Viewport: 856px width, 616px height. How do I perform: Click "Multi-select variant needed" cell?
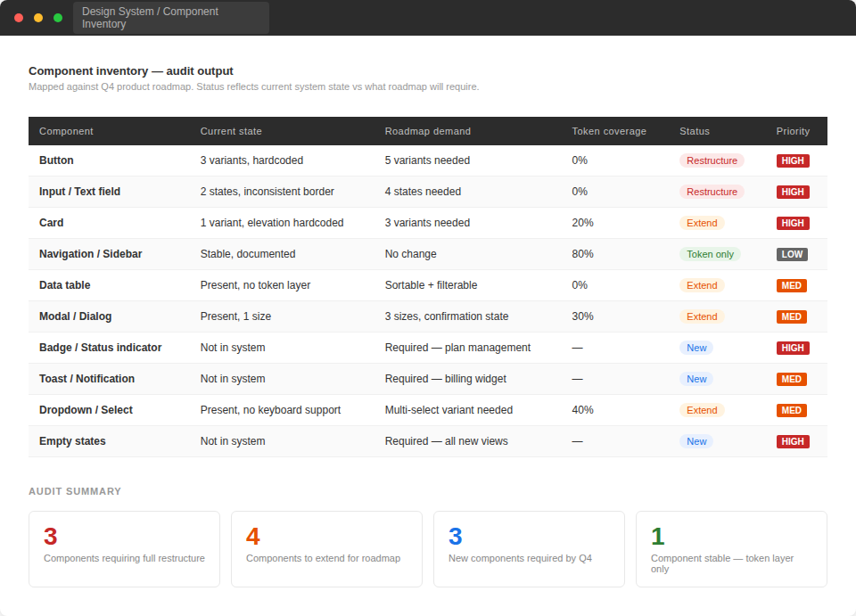pos(449,410)
